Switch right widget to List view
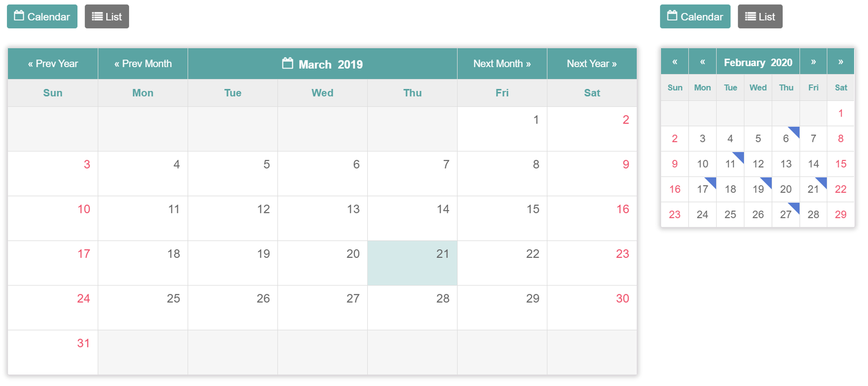The image size is (868, 386). pyautogui.click(x=760, y=16)
